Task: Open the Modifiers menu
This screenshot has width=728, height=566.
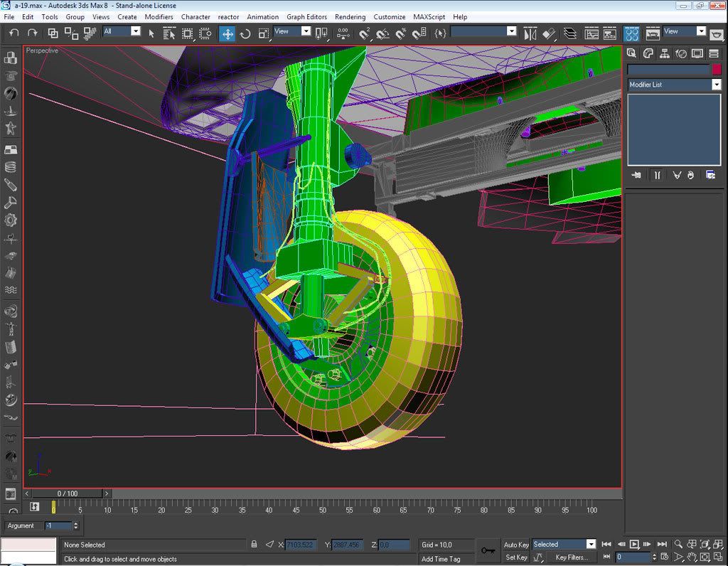Action: coord(159,16)
